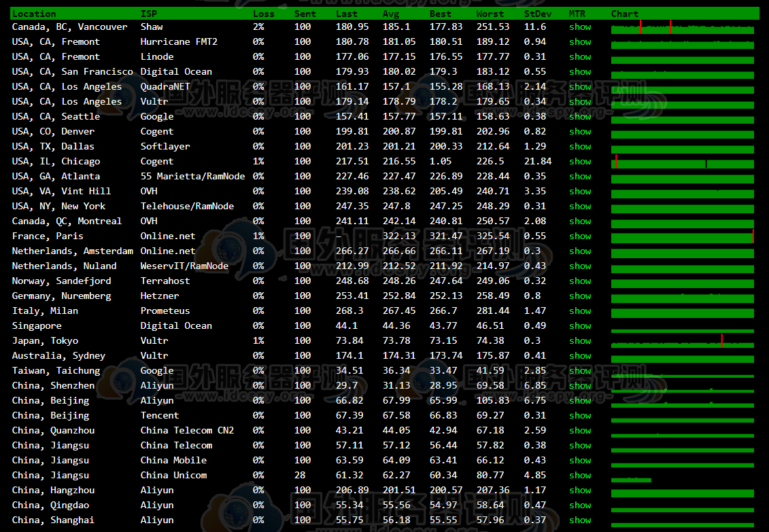Open show link for New York row

click(x=580, y=207)
